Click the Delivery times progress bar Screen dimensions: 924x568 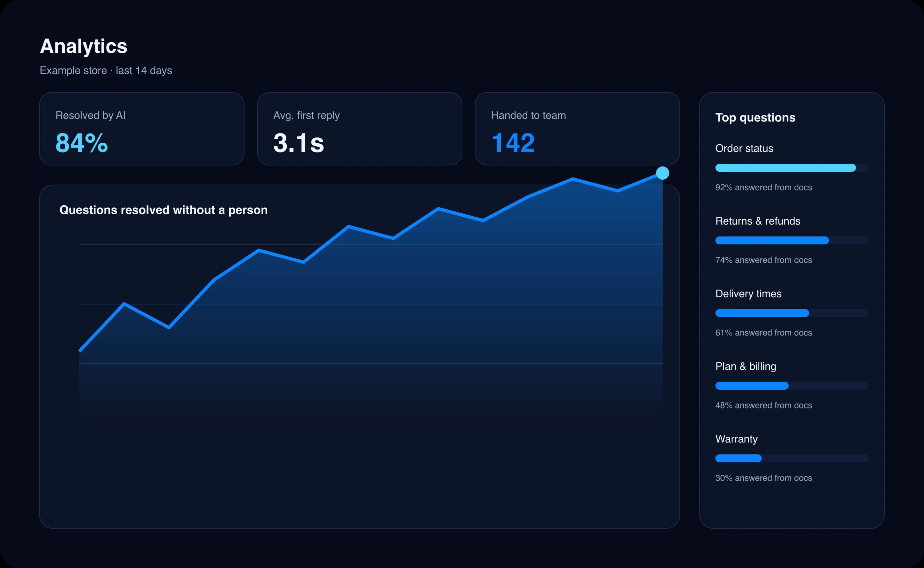(792, 313)
